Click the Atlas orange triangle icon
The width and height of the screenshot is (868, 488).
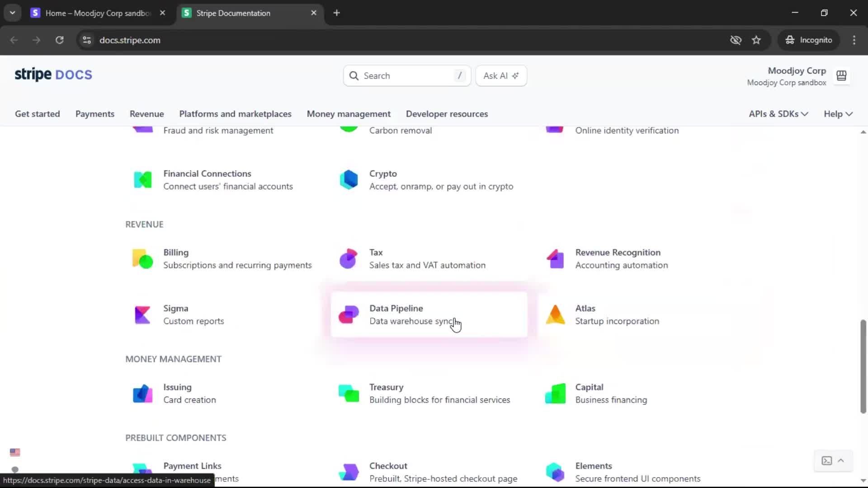[555, 315]
